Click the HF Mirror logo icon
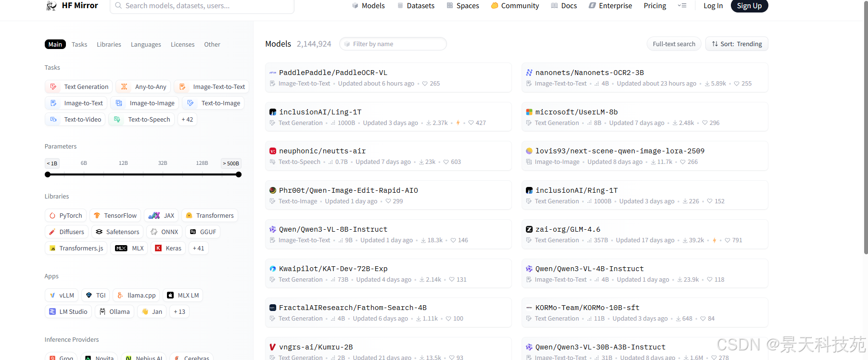This screenshot has width=868, height=360. (x=51, y=6)
